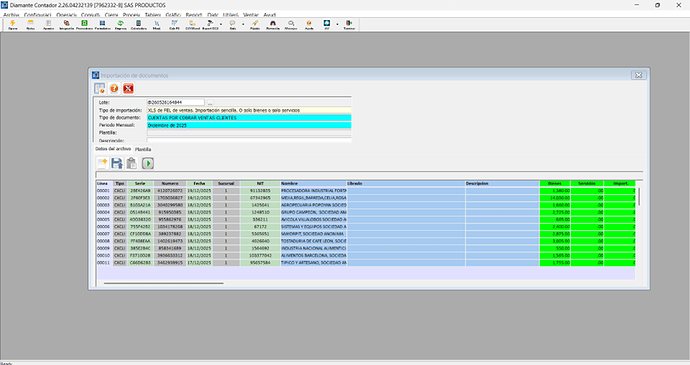Click the Nombre column header

[313, 183]
